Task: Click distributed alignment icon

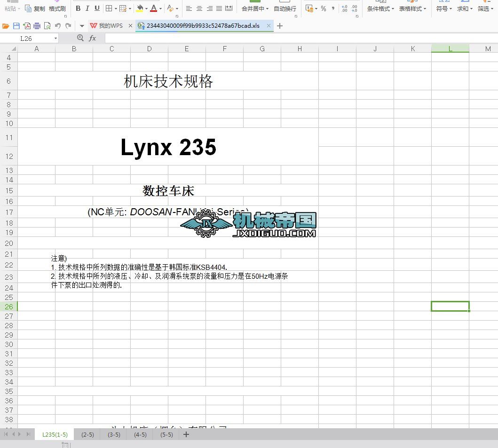Action: [x=229, y=8]
